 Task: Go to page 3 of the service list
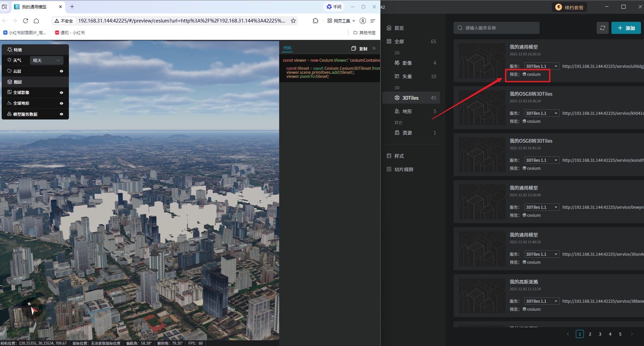coord(600,334)
